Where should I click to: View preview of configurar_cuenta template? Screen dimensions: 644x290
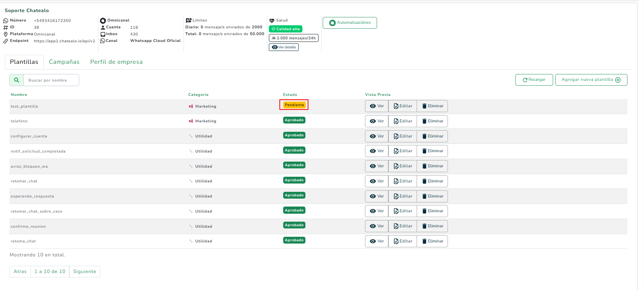click(377, 136)
